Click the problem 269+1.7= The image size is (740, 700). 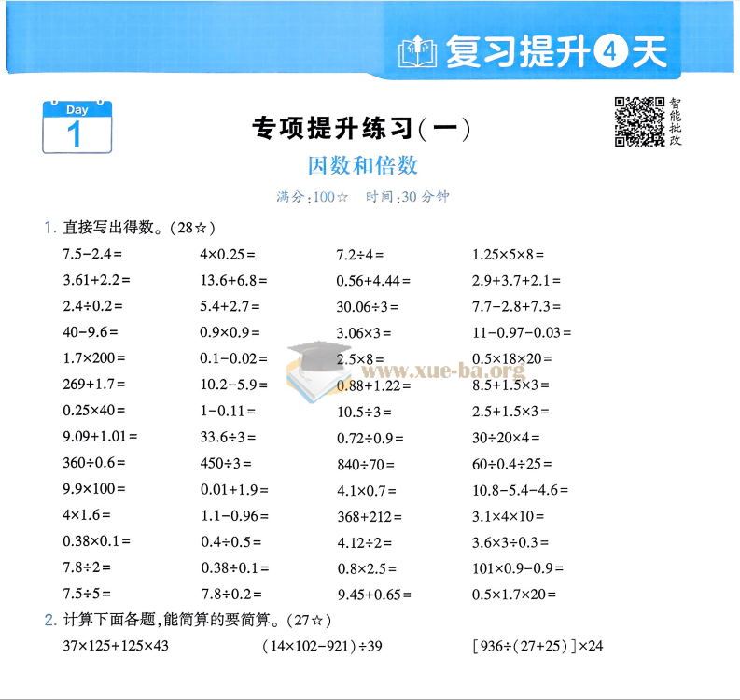point(94,384)
